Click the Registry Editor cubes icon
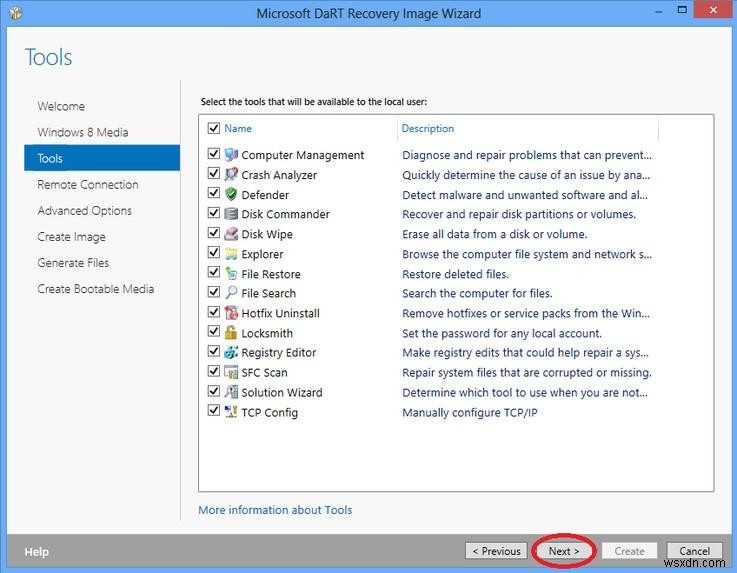The image size is (737, 573). pos(231,352)
